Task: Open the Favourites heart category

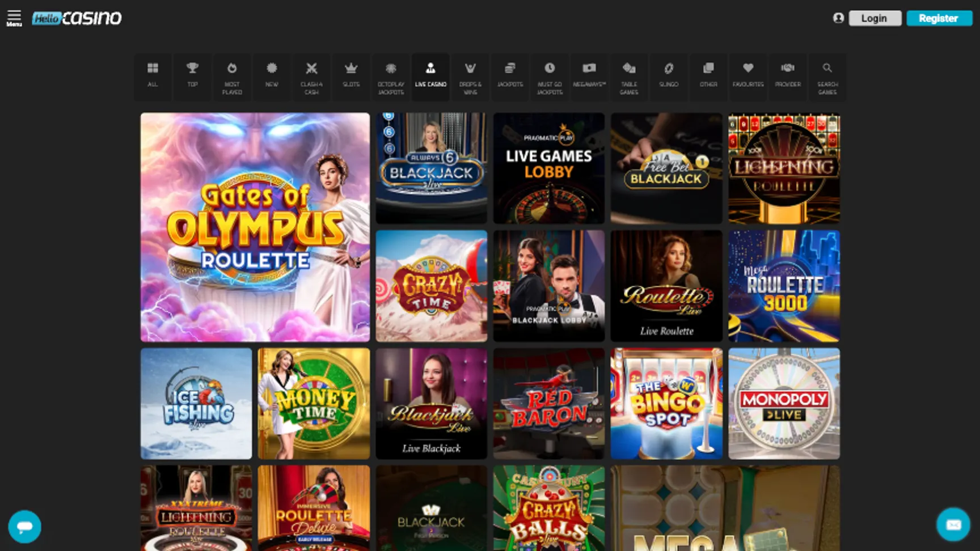Action: [748, 77]
